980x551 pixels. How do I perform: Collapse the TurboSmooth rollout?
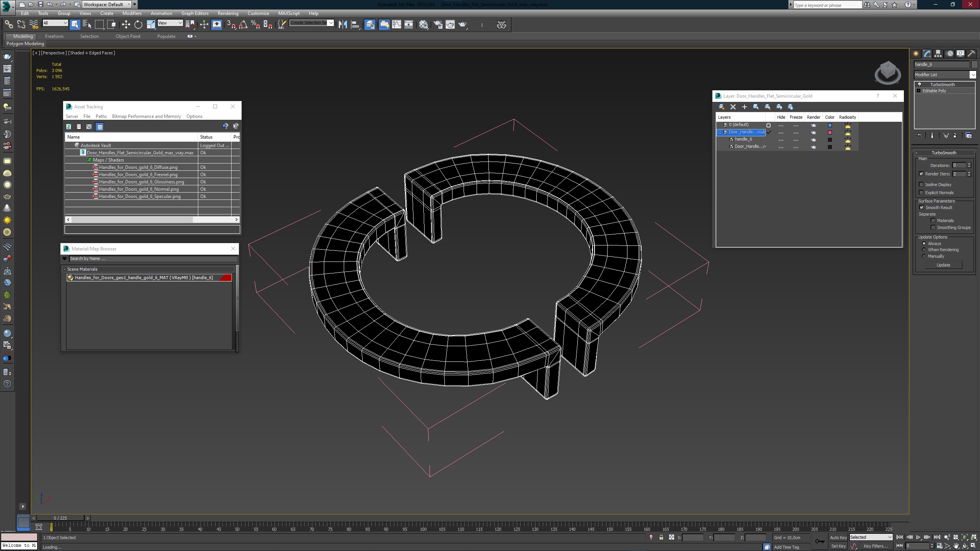pos(944,153)
